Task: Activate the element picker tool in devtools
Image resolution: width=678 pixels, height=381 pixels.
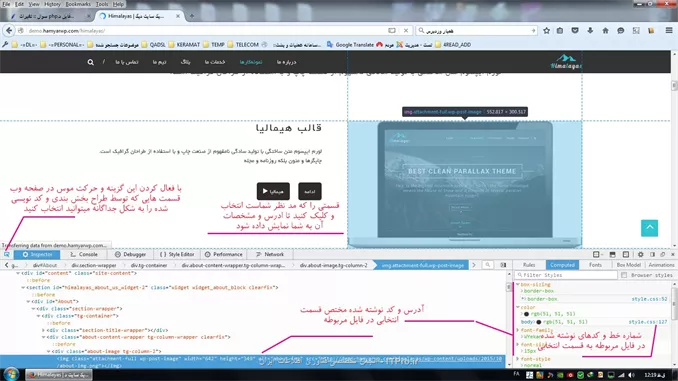Action: [6, 254]
